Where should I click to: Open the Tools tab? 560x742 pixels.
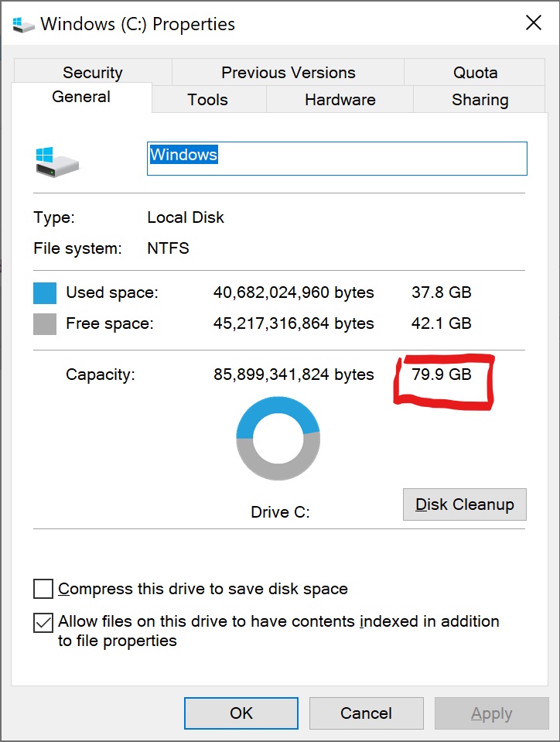207,99
